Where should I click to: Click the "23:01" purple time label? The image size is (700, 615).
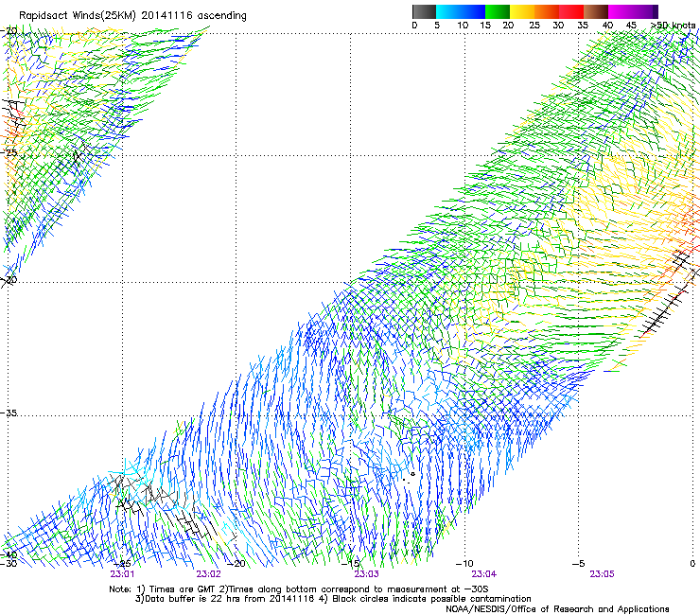coord(122,574)
